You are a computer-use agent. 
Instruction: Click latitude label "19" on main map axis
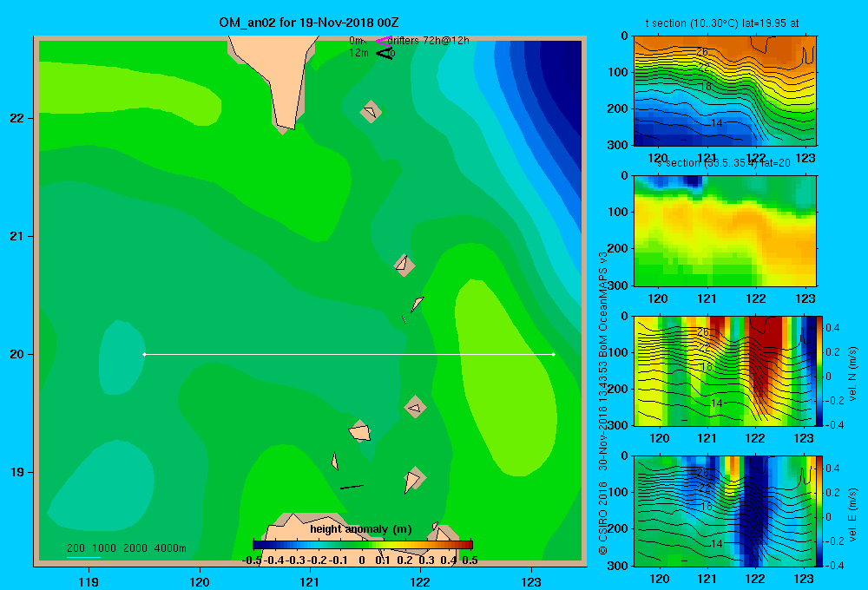coord(17,472)
